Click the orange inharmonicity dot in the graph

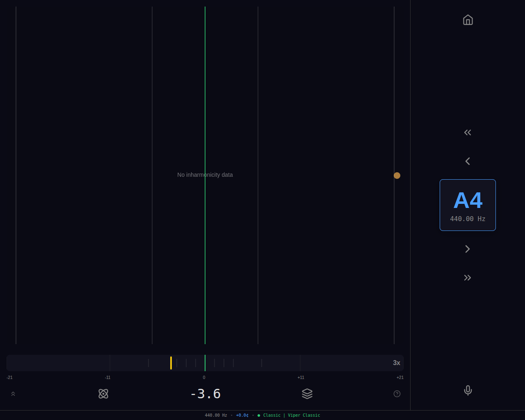click(396, 175)
